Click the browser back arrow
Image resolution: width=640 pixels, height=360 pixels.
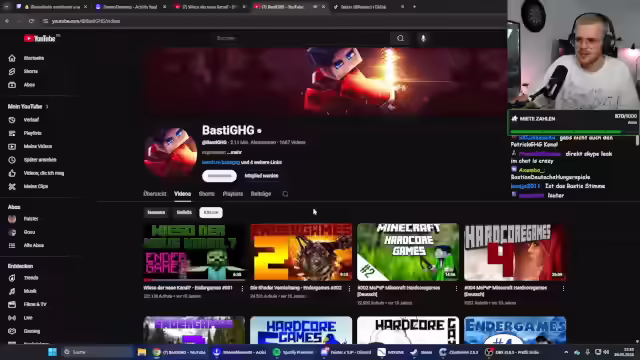click(7, 21)
